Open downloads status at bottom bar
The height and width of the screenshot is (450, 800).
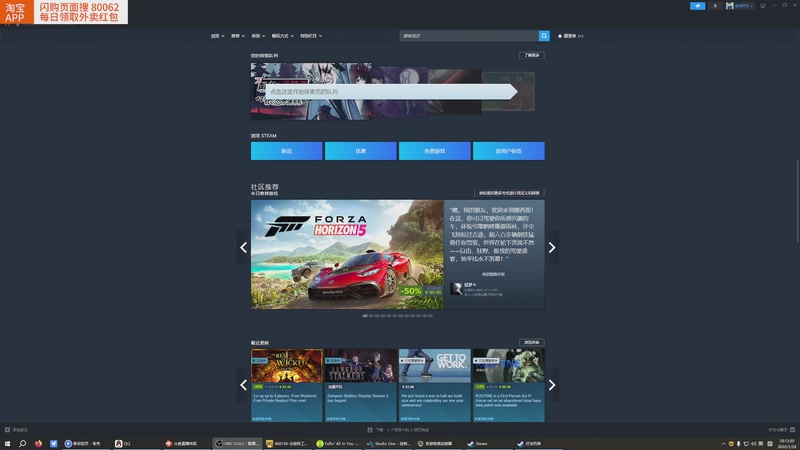pyautogui.click(x=398, y=430)
